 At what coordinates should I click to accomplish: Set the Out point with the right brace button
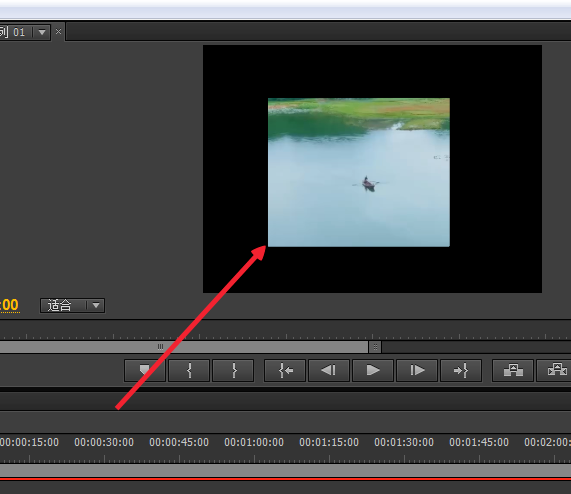(x=233, y=370)
